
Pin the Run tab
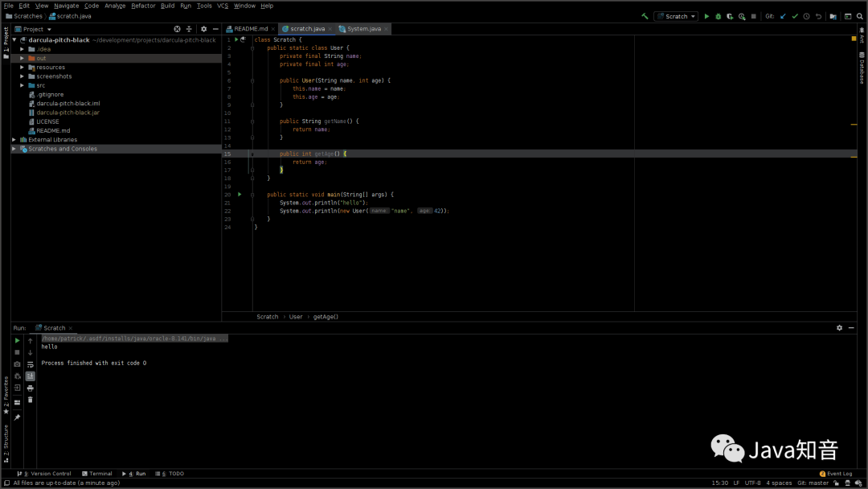[x=17, y=417]
